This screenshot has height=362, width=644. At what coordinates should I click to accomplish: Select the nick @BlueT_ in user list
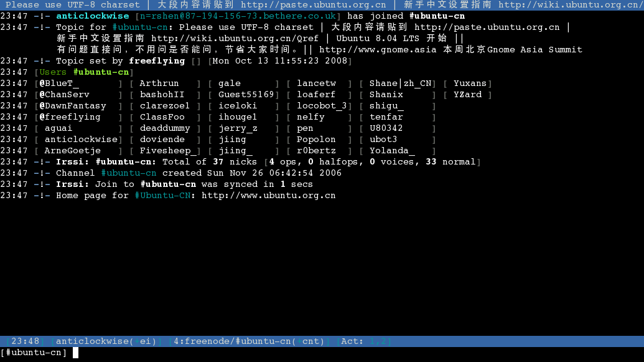pos(59,83)
